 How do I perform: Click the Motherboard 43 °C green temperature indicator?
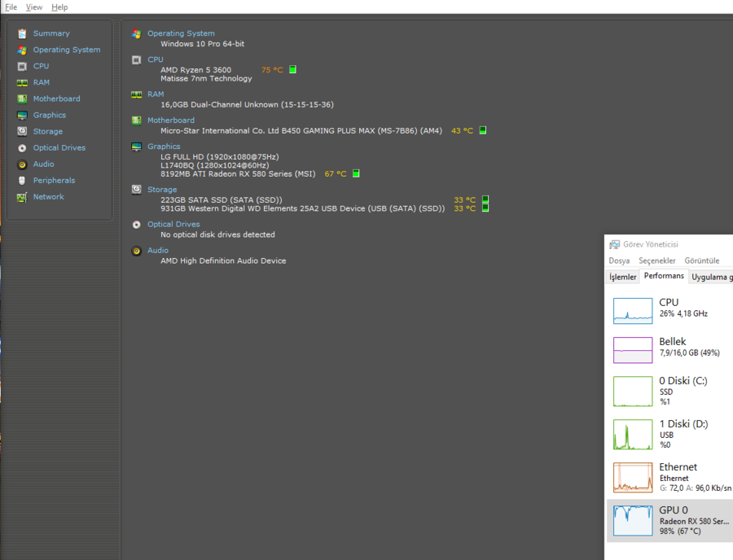[483, 130]
